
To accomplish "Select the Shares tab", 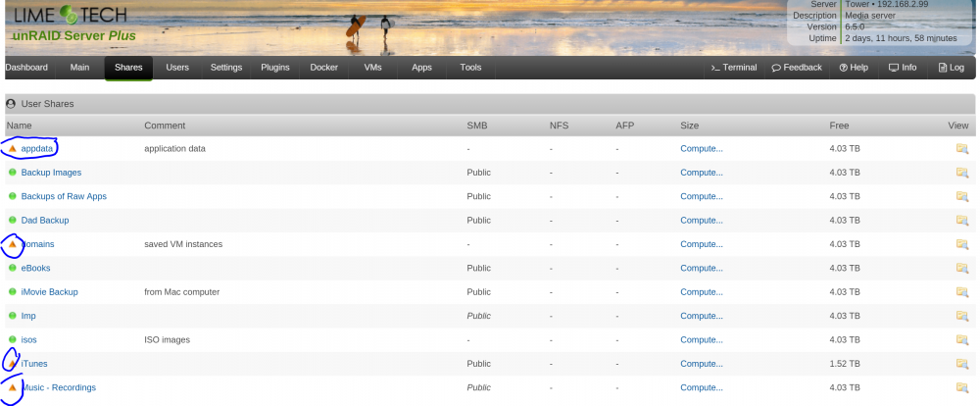I will pyautogui.click(x=128, y=68).
